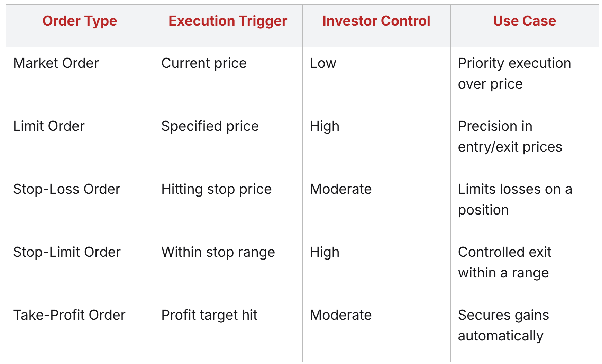Viewport: 602px width, 364px height.
Task: Click Controlled exit within a range text
Action: (504, 263)
